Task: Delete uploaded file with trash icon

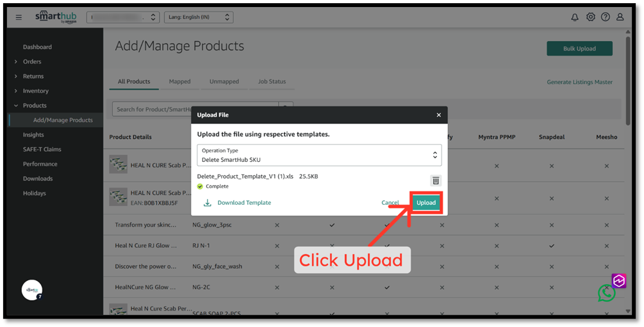Action: point(436,180)
